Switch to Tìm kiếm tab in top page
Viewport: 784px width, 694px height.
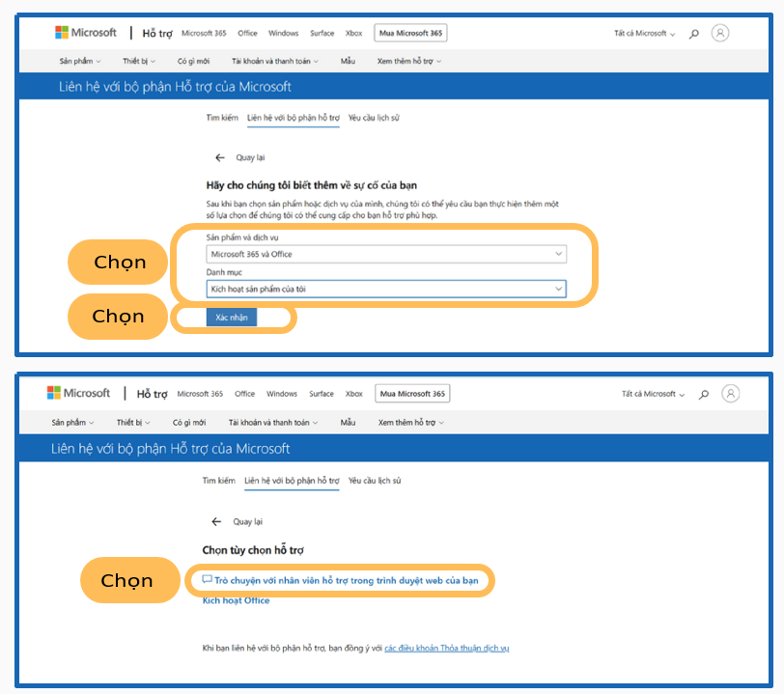pyautogui.click(x=222, y=118)
